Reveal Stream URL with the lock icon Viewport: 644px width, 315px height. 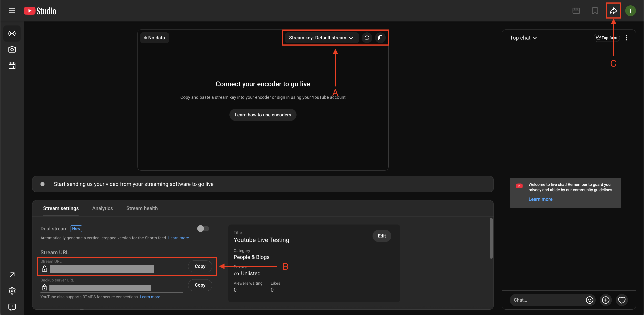(x=44, y=269)
